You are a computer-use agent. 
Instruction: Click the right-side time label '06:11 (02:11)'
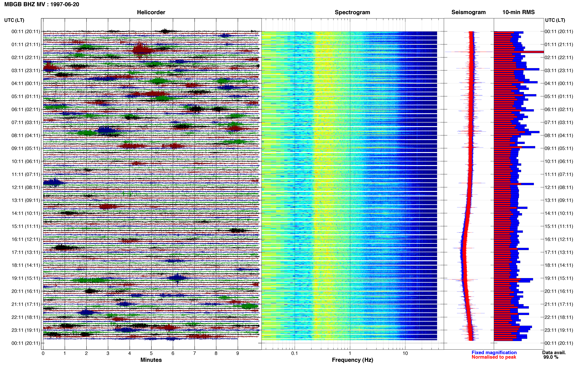tap(559, 109)
